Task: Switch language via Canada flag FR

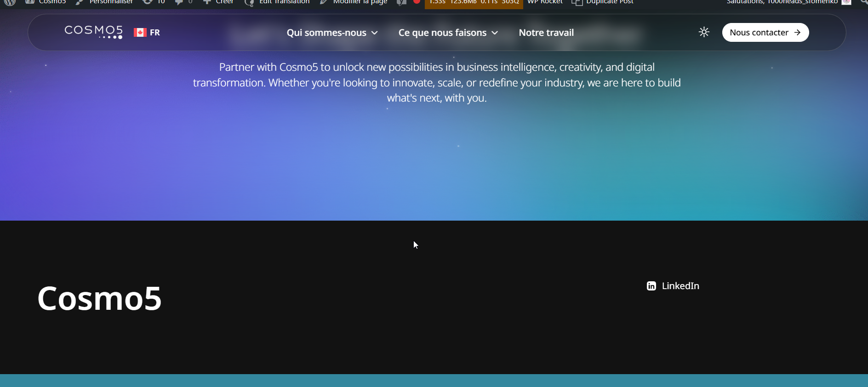Action: pos(147,33)
